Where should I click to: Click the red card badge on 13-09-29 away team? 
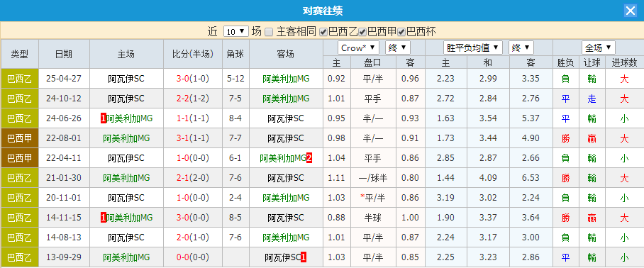(x=304, y=257)
